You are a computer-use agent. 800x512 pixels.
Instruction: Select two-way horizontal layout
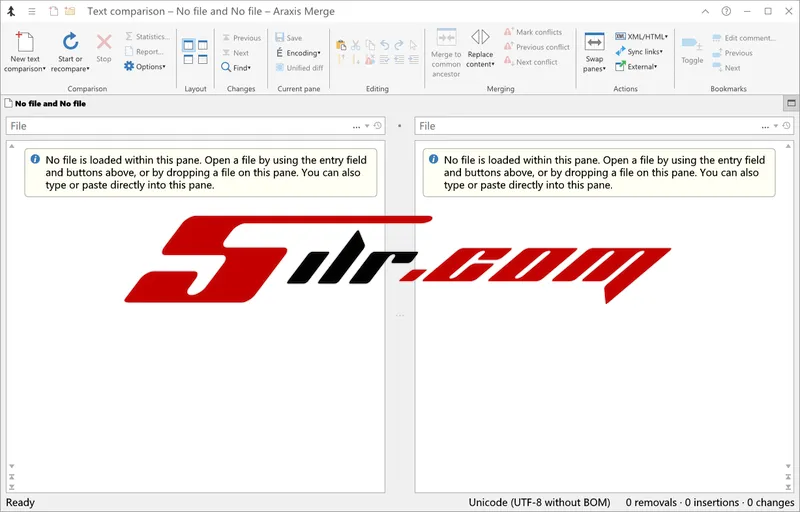(x=188, y=60)
